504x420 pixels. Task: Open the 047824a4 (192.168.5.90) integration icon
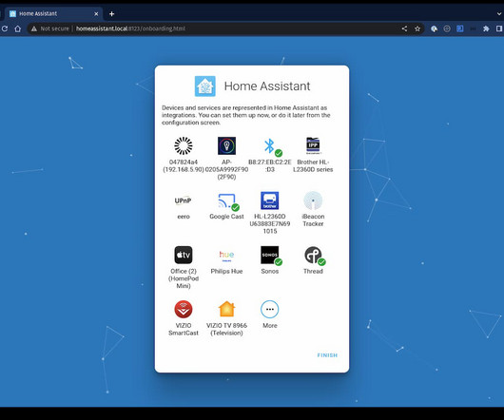(184, 145)
